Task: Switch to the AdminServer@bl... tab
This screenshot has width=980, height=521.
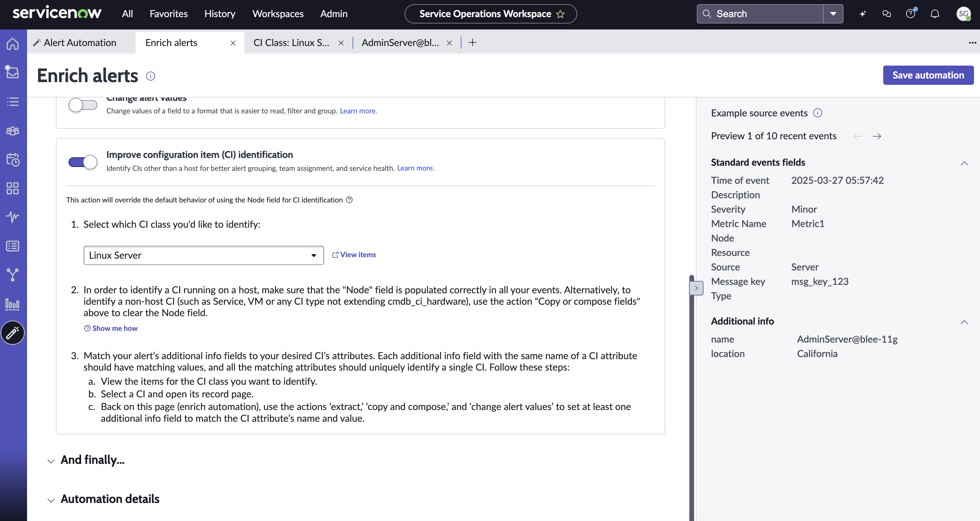Action: pos(400,43)
